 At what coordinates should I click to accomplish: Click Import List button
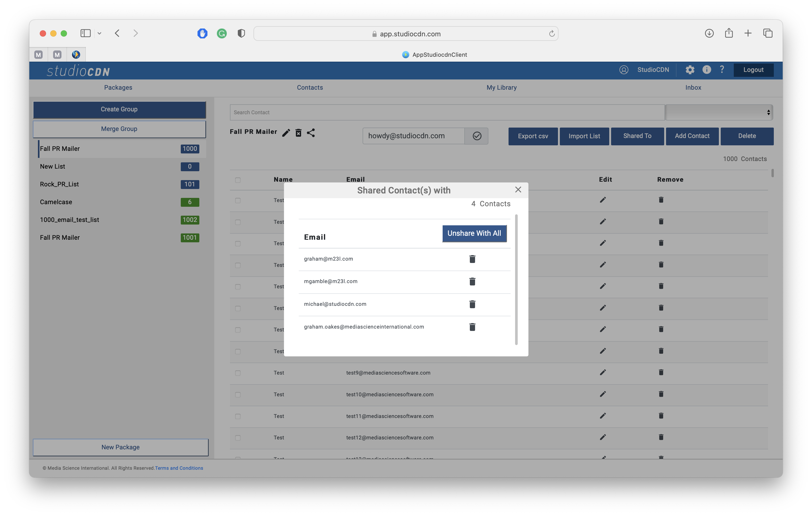(584, 136)
